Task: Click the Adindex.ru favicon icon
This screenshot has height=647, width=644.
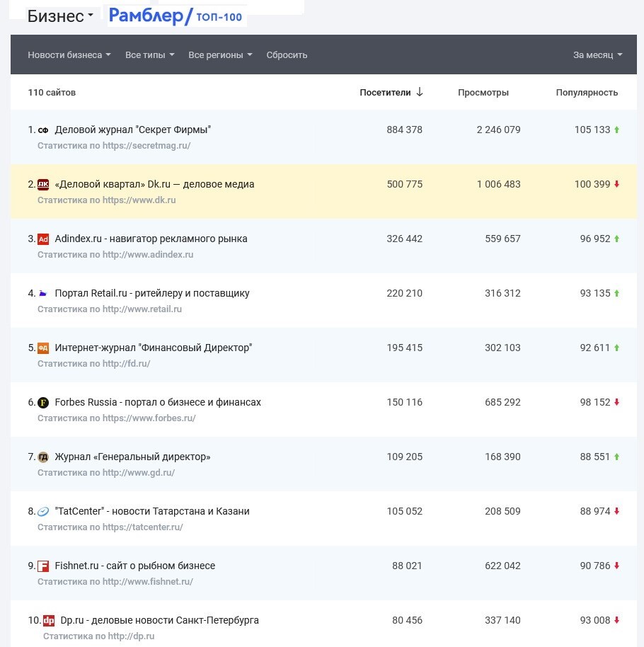Action: pyautogui.click(x=43, y=239)
